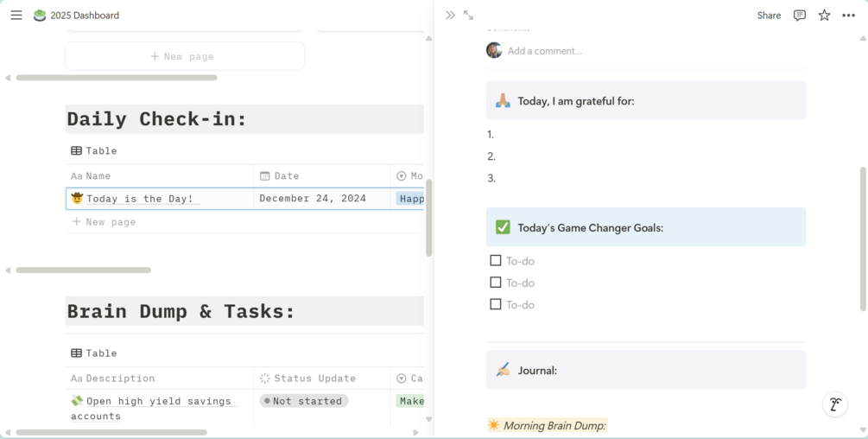
Task: Click the Brain Dump table horizontal scrollbar
Action: (111, 432)
